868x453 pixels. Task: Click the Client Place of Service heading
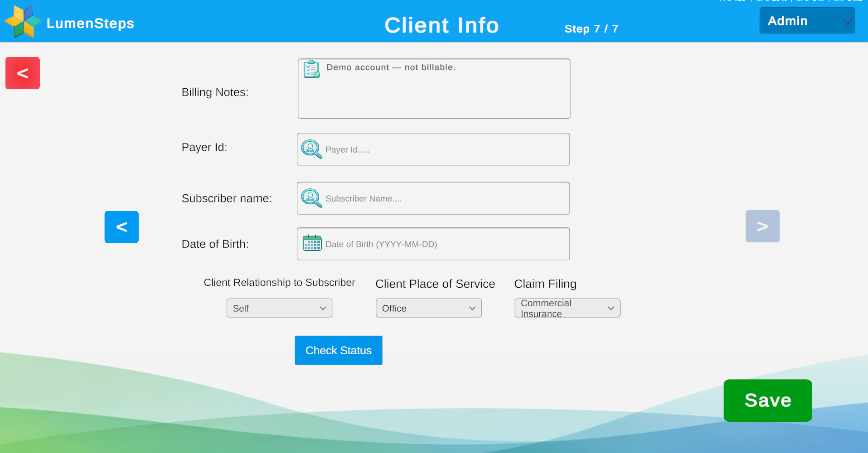click(x=435, y=284)
